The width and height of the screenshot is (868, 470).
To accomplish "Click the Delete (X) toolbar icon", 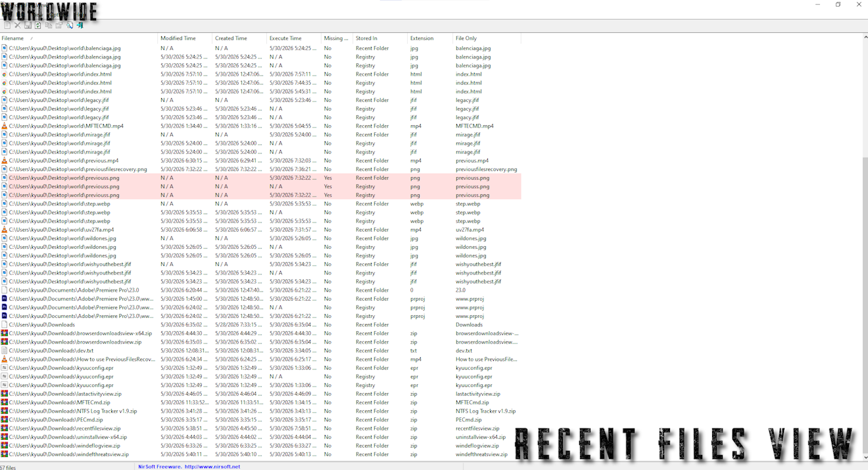I will point(18,26).
